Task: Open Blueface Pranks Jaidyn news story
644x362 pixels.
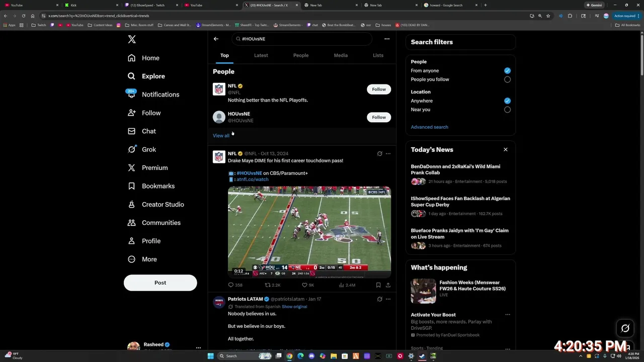Action: tap(460, 239)
